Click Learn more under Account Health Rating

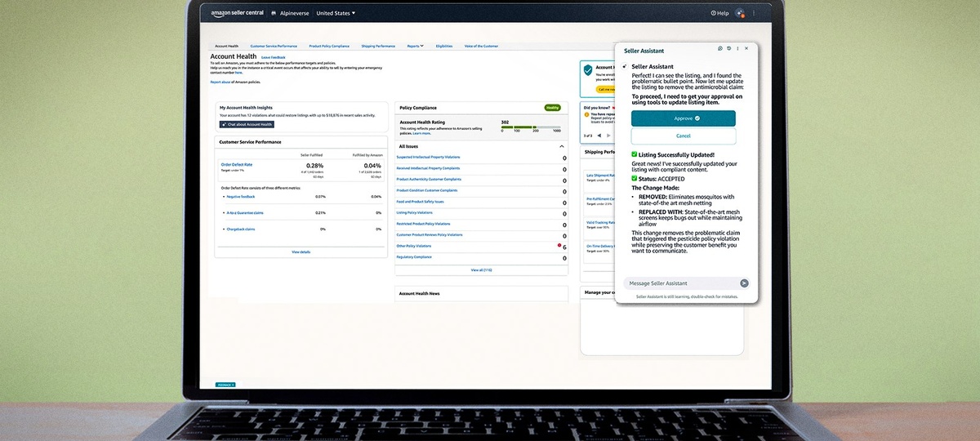[421, 133]
